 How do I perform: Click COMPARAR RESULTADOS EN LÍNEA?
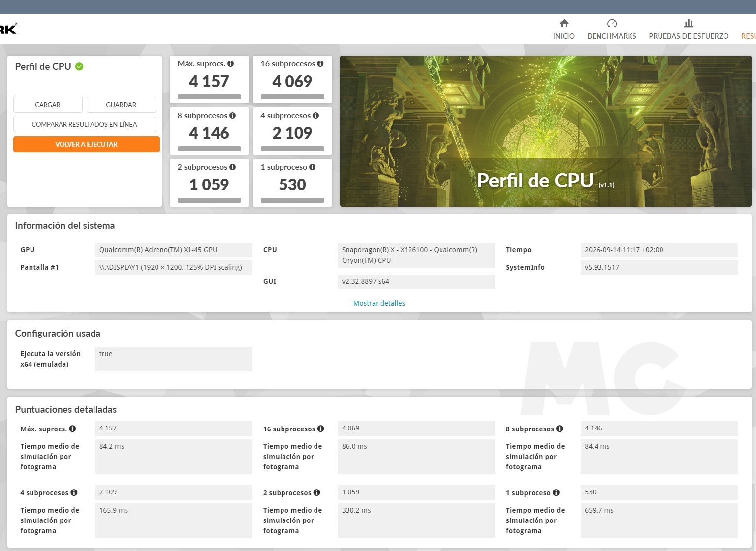(x=85, y=124)
